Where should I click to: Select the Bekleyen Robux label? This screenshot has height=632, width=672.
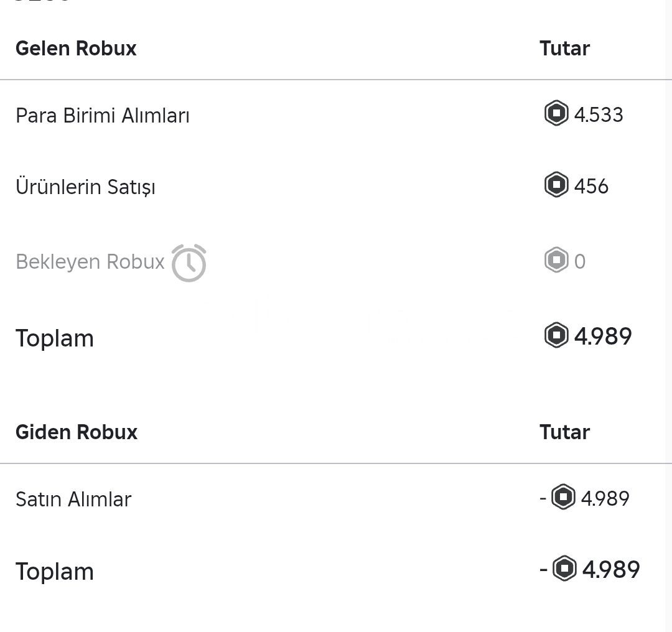tap(90, 262)
